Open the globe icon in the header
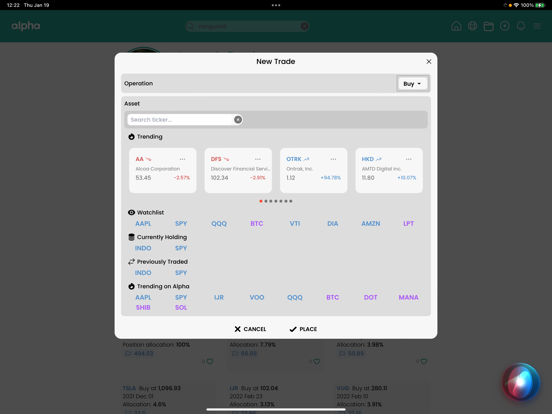This screenshot has width=552, height=414. coord(472,26)
